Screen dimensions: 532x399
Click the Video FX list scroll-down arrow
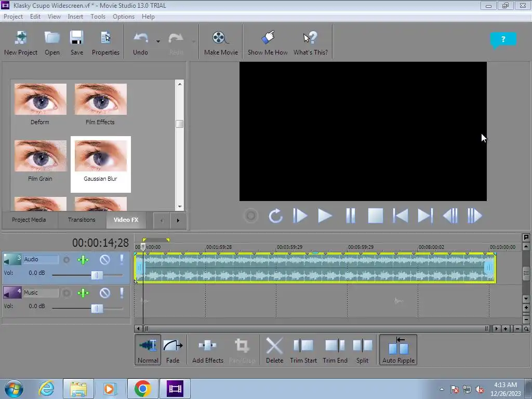click(179, 206)
